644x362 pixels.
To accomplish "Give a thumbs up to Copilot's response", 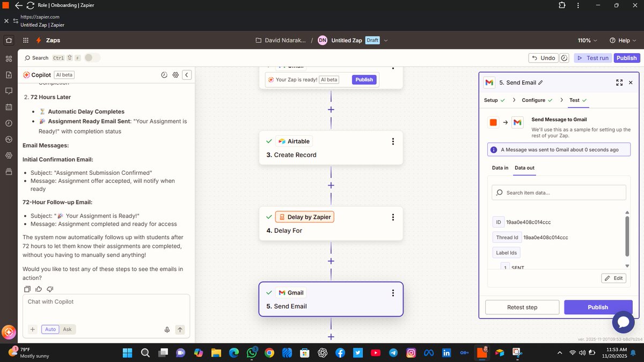I will [38, 289].
